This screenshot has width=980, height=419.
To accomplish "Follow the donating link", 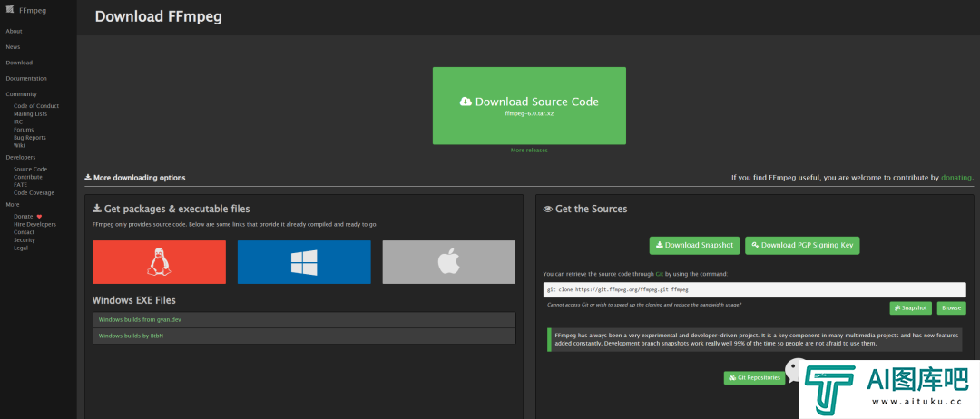I will pyautogui.click(x=956, y=178).
